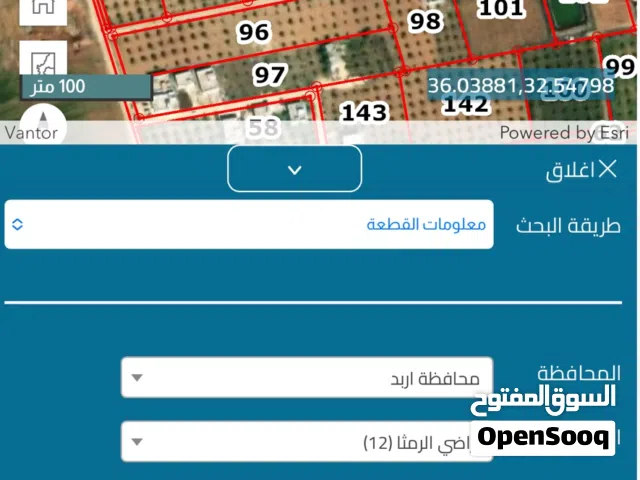Click the طريقة البحث label

coord(568,226)
